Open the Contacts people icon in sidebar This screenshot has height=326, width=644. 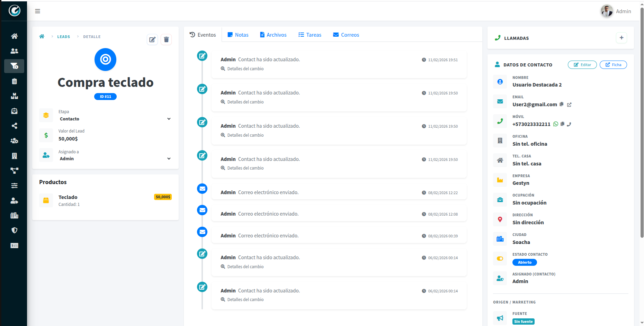point(14,51)
